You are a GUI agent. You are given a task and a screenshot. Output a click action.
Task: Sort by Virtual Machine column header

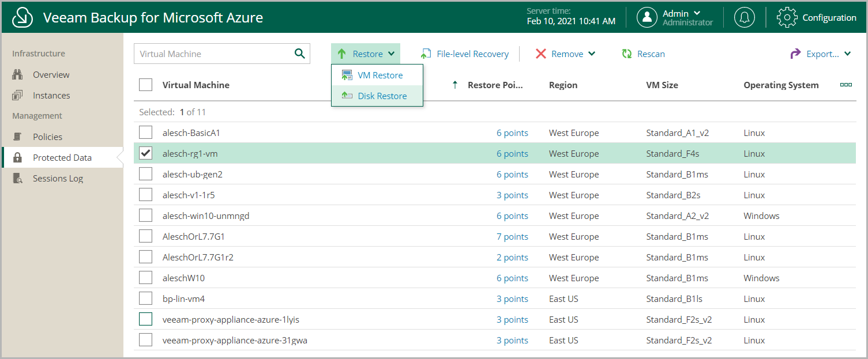(196, 85)
